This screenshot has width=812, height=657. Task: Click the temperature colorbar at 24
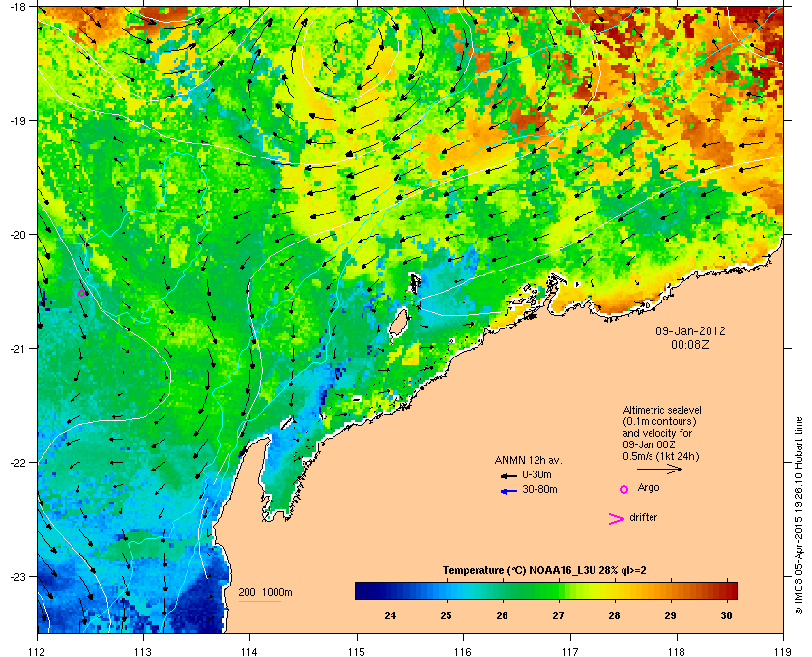point(390,590)
